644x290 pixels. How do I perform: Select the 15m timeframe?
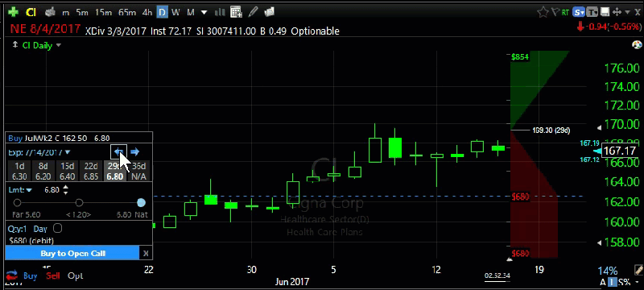point(103,12)
